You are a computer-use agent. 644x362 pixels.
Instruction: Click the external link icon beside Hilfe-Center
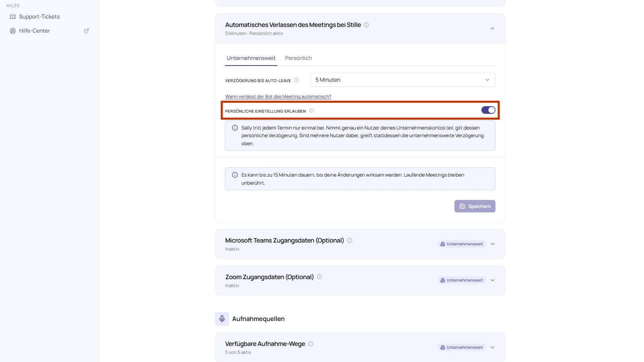[86, 31]
